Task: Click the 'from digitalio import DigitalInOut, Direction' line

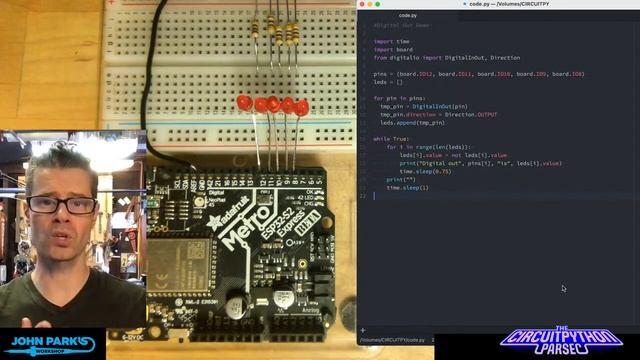Action: tap(447, 58)
